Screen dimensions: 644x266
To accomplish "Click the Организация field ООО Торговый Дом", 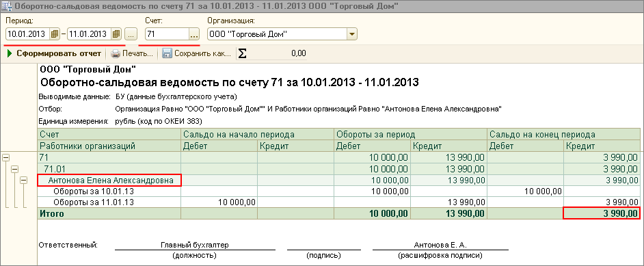I will [278, 34].
